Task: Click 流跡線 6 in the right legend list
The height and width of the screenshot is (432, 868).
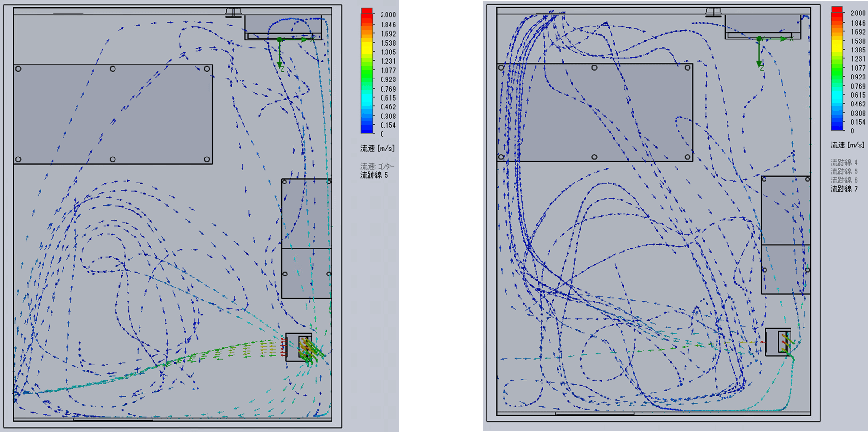Action: tap(844, 180)
